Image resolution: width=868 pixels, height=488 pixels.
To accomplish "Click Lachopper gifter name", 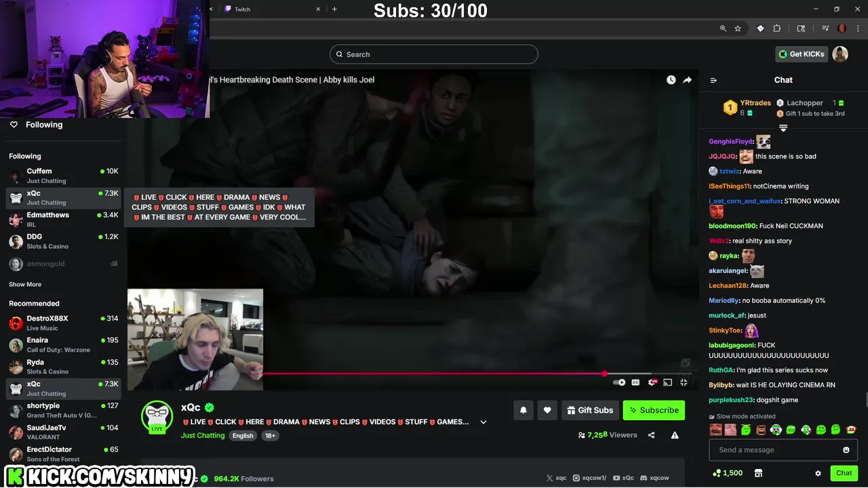I will (x=805, y=103).
